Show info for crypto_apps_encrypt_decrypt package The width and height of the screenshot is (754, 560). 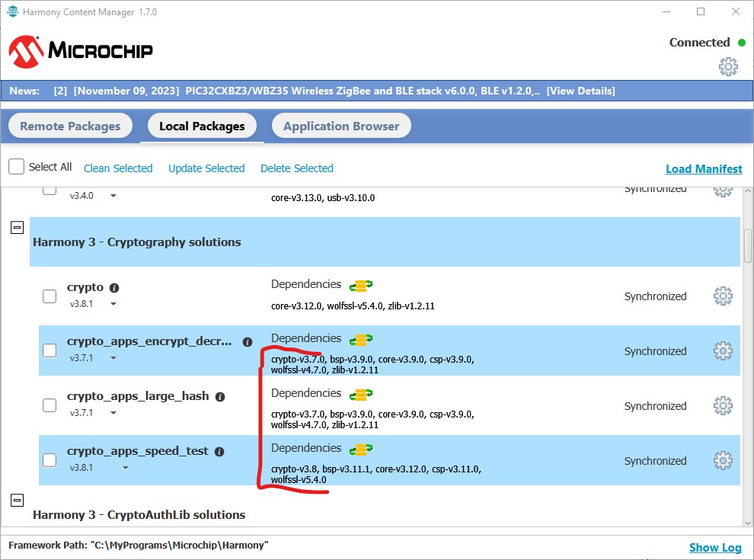248,343
